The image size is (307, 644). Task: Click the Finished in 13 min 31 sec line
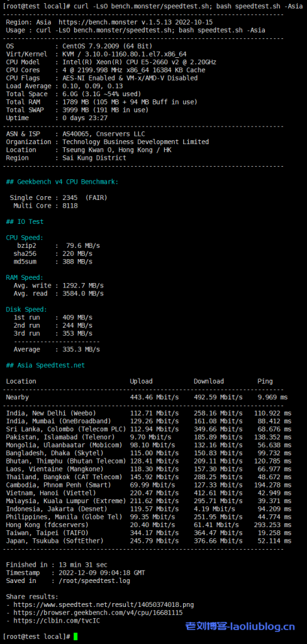tap(57, 565)
